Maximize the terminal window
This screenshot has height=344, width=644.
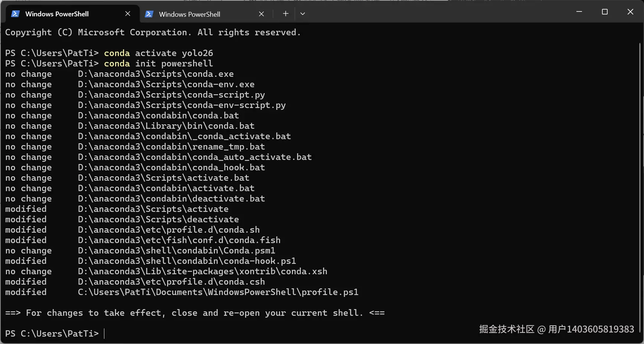[x=605, y=12]
